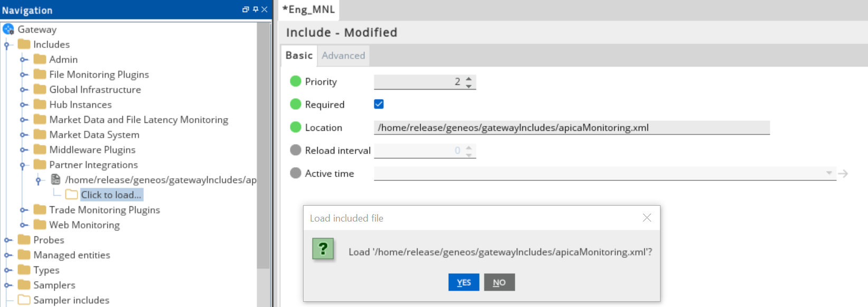Click the include file document icon
The image size is (868, 307).
click(55, 180)
